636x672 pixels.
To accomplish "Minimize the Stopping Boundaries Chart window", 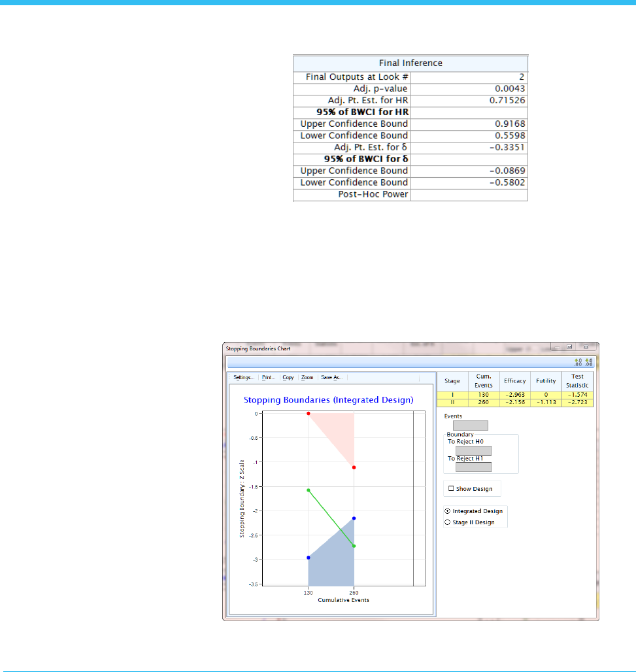I will click(x=557, y=347).
